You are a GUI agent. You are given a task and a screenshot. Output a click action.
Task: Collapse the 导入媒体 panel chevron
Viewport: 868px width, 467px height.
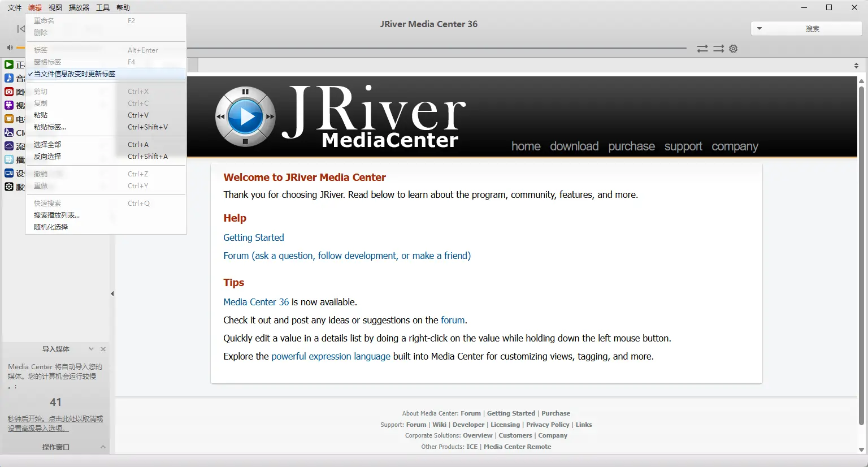point(91,349)
